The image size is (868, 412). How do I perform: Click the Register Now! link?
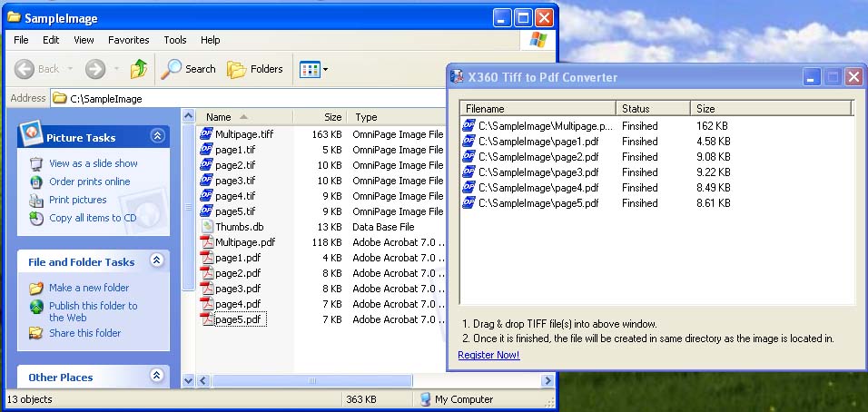(x=488, y=355)
